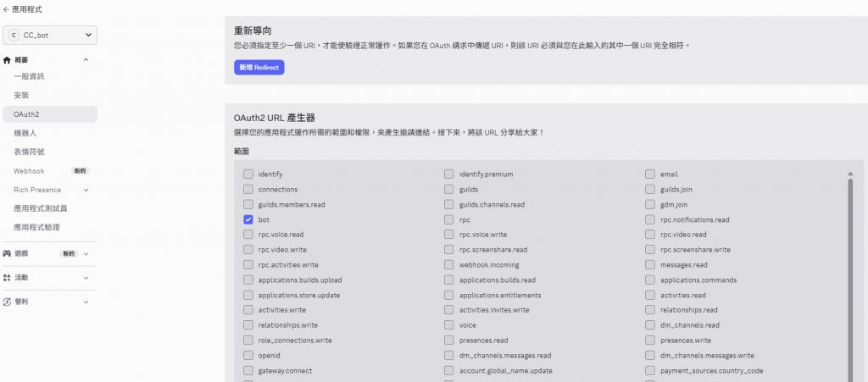Check the guilds.join scope checkbox
This screenshot has height=382, width=868.
[650, 189]
